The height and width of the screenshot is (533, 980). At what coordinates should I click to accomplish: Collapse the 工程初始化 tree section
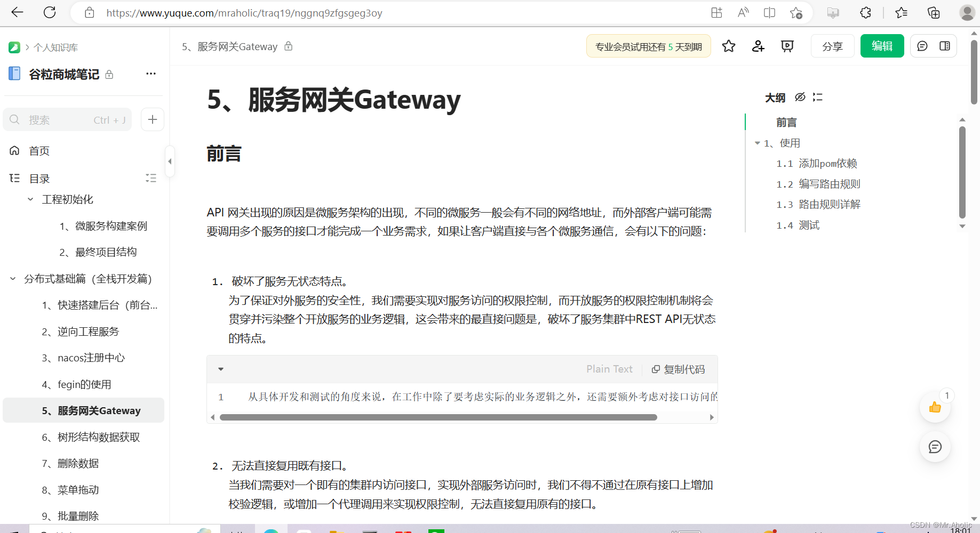click(x=30, y=199)
